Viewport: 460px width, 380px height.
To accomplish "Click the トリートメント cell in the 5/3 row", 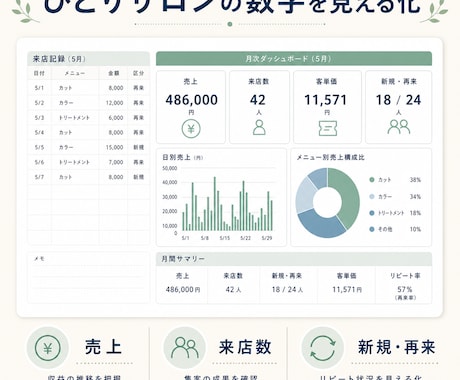I will [x=74, y=118].
